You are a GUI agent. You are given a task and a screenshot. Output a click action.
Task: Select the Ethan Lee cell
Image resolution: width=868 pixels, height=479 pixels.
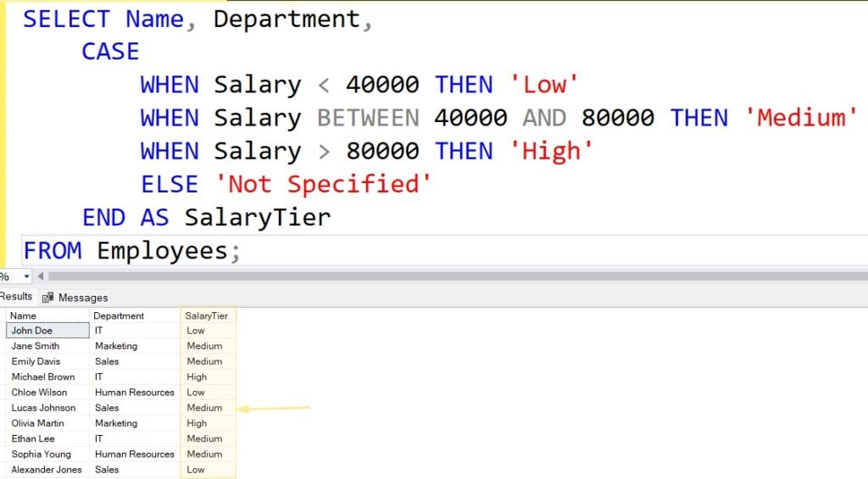click(47, 439)
